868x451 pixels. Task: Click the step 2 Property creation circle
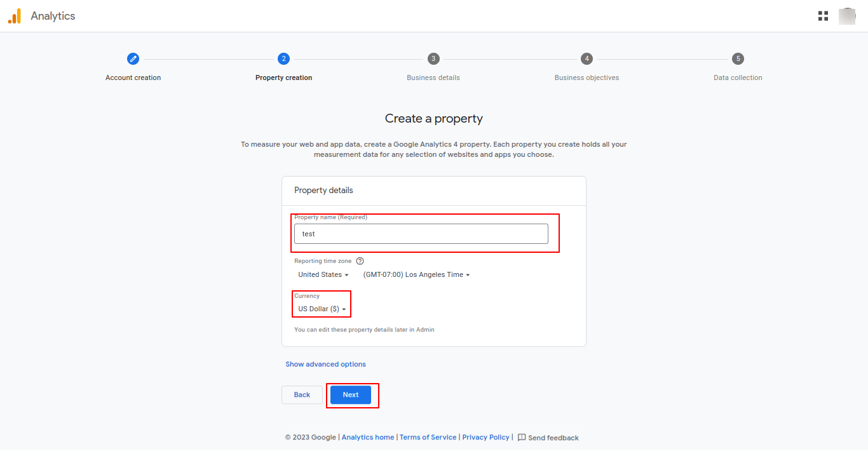283,58
